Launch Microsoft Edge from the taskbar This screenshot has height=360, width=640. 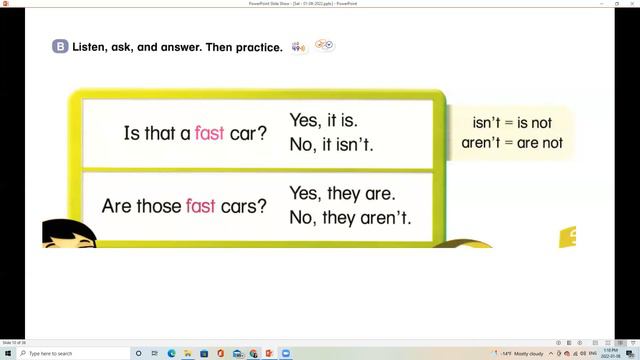pos(171,353)
